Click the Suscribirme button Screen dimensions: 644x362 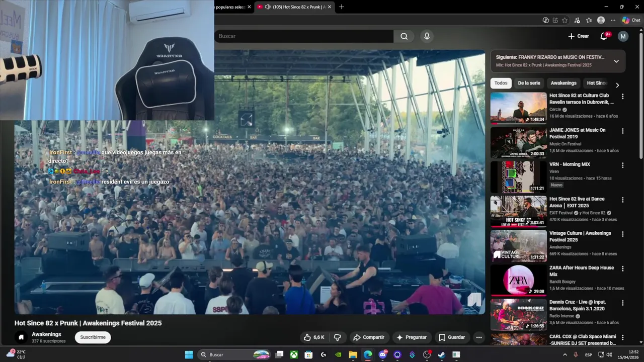pos(93,337)
